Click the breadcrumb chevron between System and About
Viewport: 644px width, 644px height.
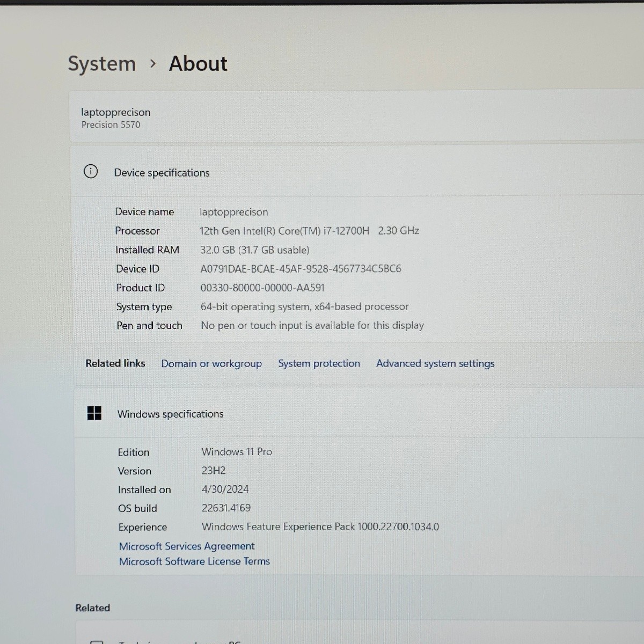pyautogui.click(x=153, y=64)
